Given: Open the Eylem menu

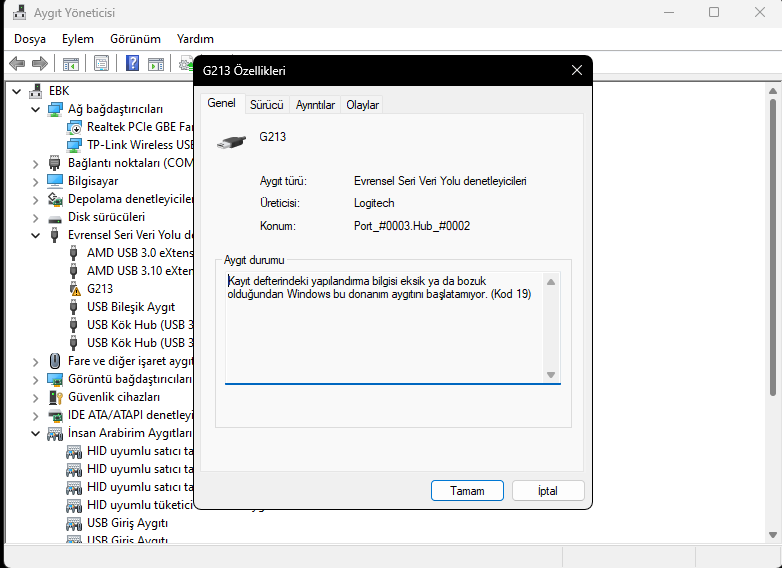Looking at the screenshot, I should (x=77, y=39).
